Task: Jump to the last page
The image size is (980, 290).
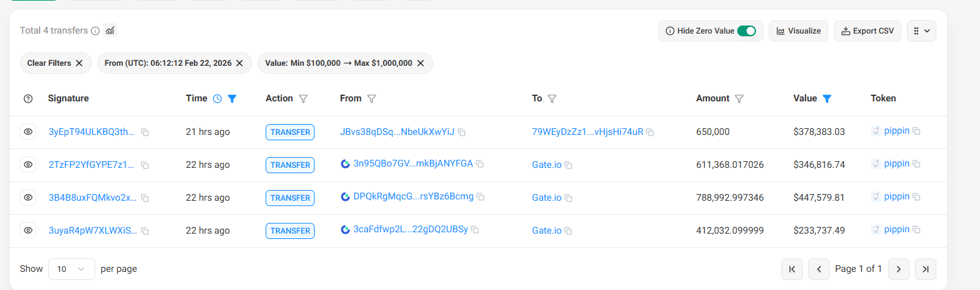Action: (926, 269)
